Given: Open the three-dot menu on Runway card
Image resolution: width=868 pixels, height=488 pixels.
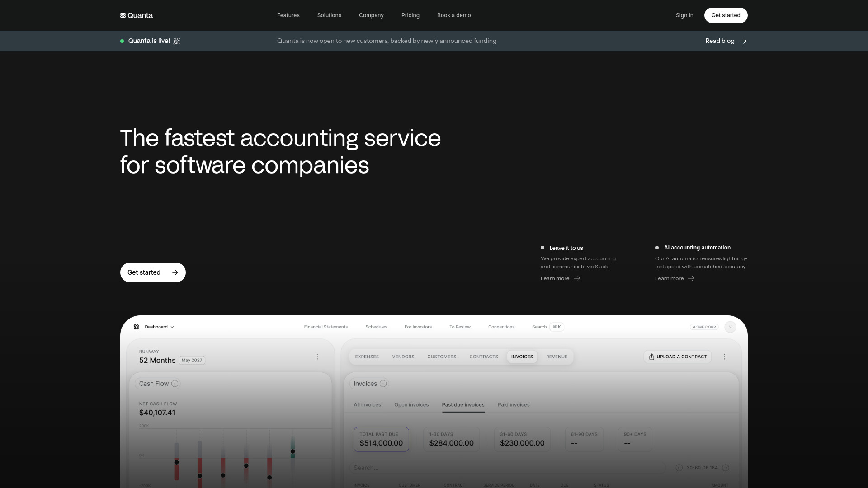Looking at the screenshot, I should coord(317,357).
